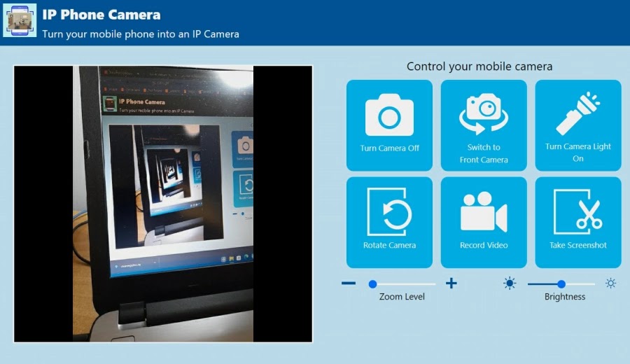Click the 'Control your mobile camera' heading
This screenshot has height=364, width=630.
pyautogui.click(x=479, y=66)
